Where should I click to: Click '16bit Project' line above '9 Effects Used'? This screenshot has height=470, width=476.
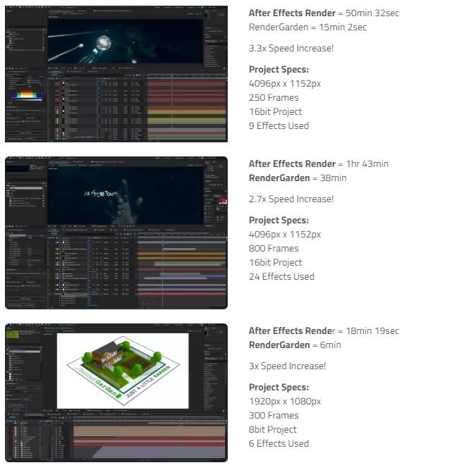pos(275,111)
